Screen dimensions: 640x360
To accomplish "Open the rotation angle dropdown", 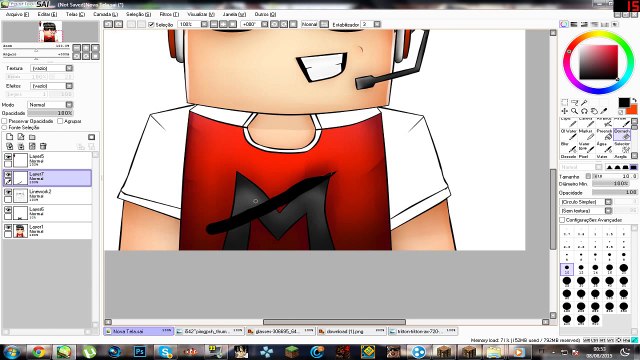I will coord(264,24).
